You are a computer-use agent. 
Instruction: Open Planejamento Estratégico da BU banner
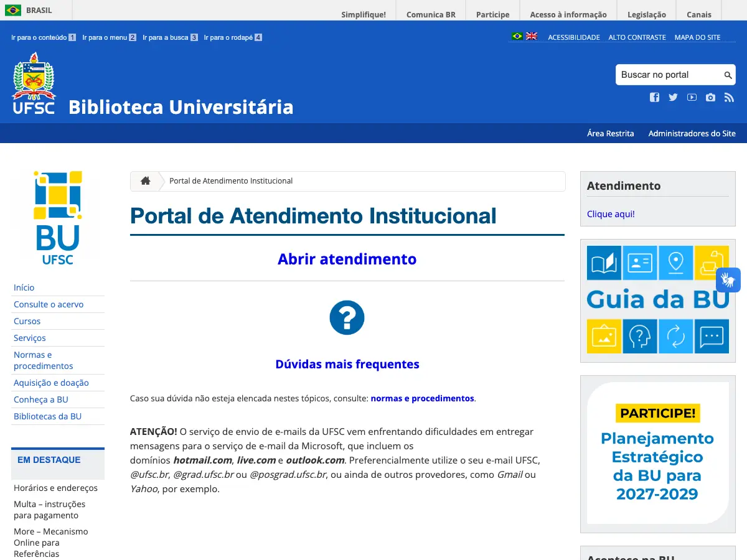pyautogui.click(x=658, y=454)
